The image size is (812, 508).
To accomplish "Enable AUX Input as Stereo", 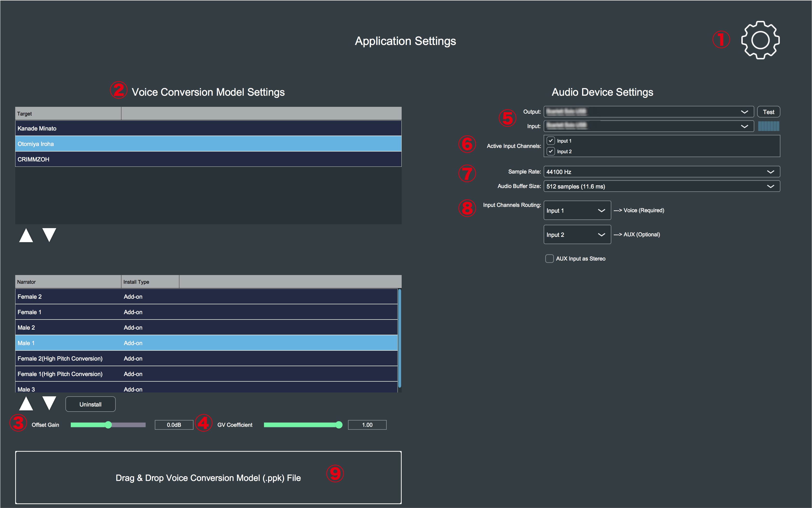I will click(549, 259).
